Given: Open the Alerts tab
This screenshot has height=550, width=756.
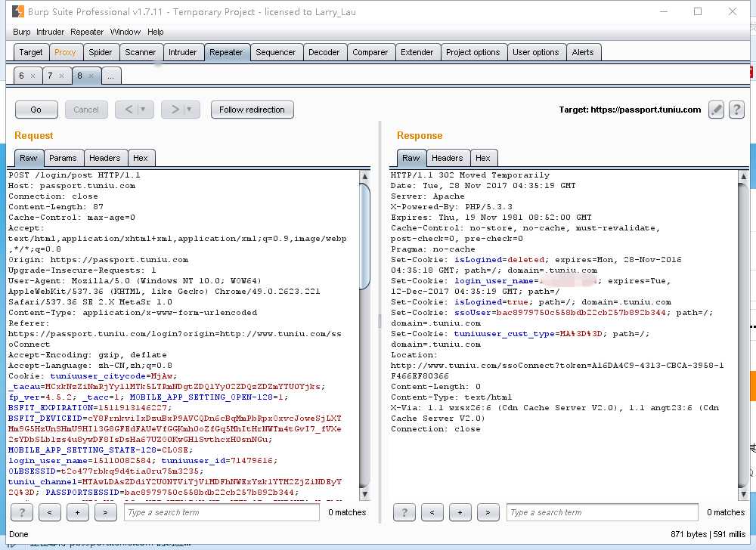Looking at the screenshot, I should (583, 52).
